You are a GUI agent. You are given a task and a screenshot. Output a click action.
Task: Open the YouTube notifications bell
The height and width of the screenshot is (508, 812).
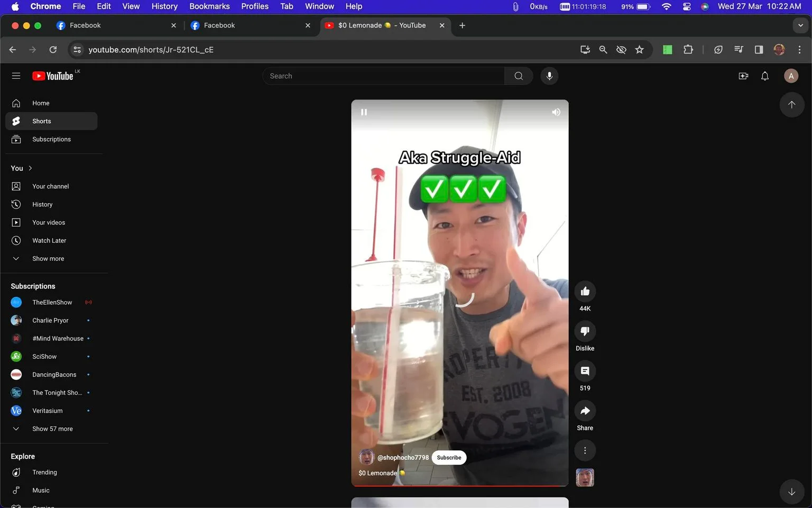pos(764,76)
